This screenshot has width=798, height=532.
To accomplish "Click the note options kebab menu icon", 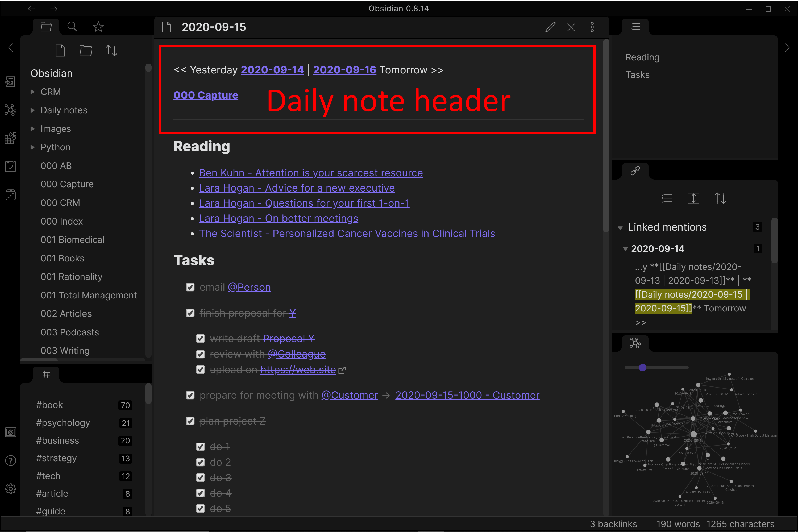I will point(593,27).
